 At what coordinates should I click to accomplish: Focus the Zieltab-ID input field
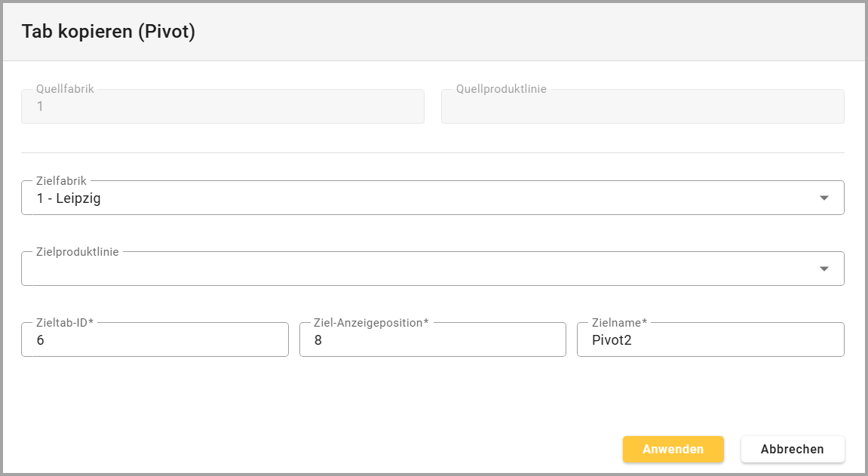(x=155, y=340)
